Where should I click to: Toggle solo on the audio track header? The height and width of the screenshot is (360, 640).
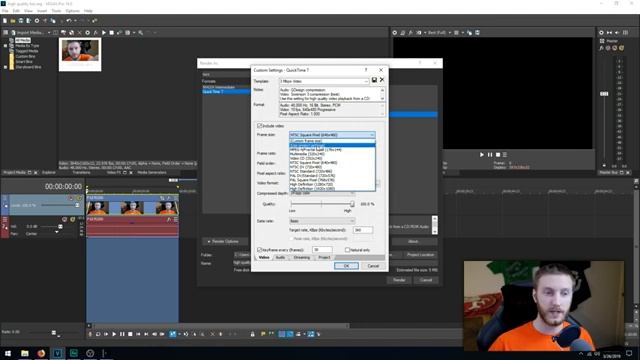[x=72, y=220]
